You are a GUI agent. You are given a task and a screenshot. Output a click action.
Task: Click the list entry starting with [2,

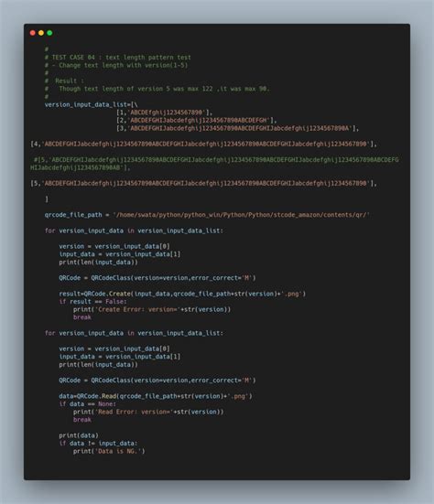tap(197, 120)
